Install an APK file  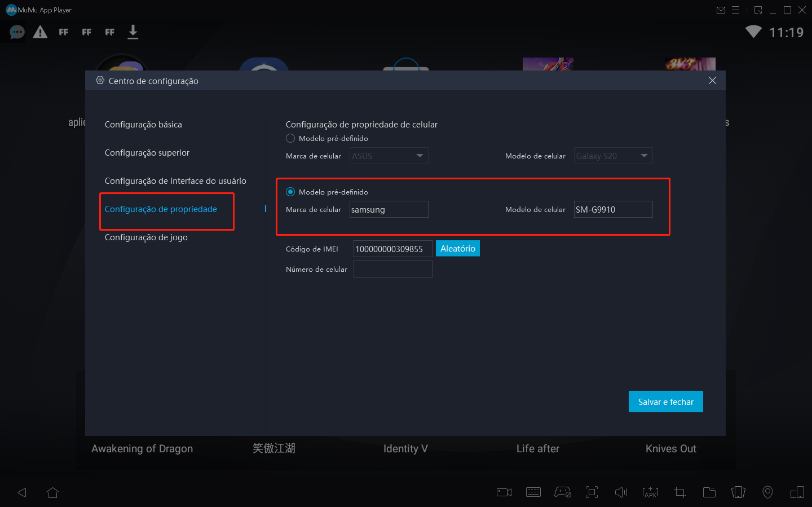tap(650, 492)
